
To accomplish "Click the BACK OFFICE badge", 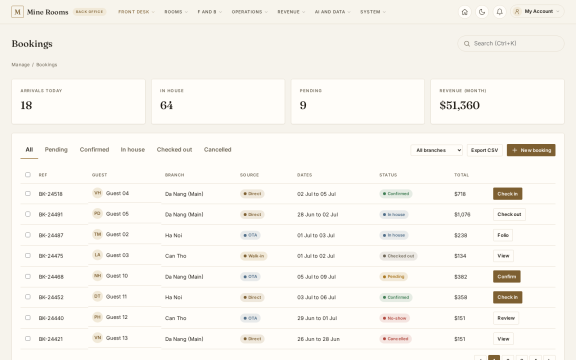I will tap(89, 12).
